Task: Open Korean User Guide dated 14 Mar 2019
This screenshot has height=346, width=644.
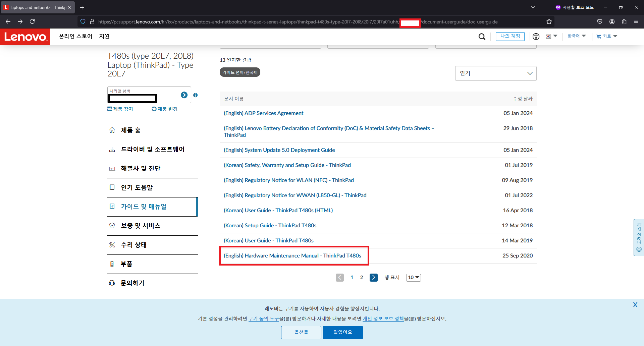Action: (268, 241)
